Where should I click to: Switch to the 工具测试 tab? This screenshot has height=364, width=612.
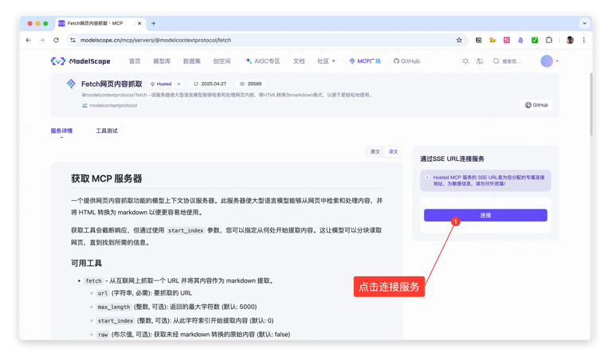[x=107, y=131]
